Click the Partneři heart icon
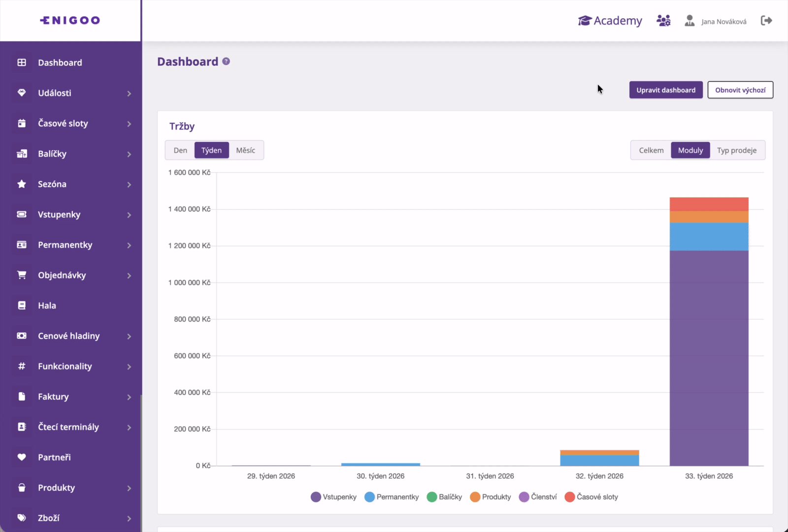The height and width of the screenshot is (532, 788). (22, 457)
